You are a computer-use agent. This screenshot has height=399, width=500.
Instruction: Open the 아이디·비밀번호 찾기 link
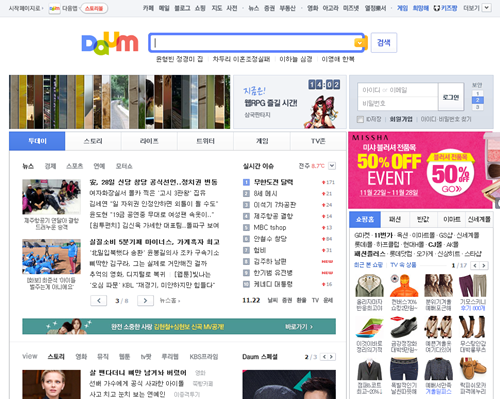(446, 119)
